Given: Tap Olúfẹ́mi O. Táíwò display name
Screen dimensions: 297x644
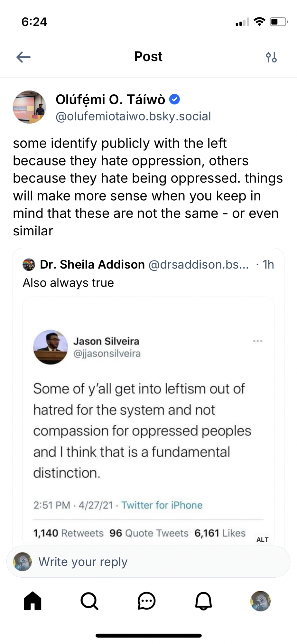Looking at the screenshot, I should tap(110, 99).
